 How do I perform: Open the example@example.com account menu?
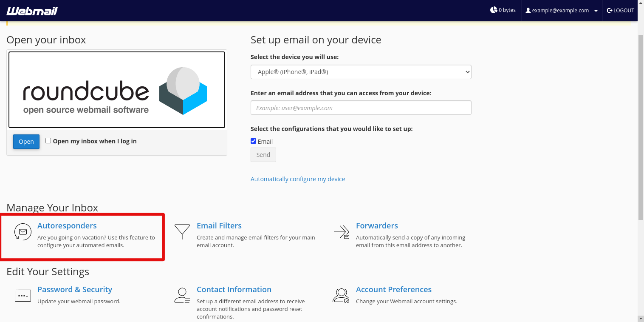(x=561, y=11)
